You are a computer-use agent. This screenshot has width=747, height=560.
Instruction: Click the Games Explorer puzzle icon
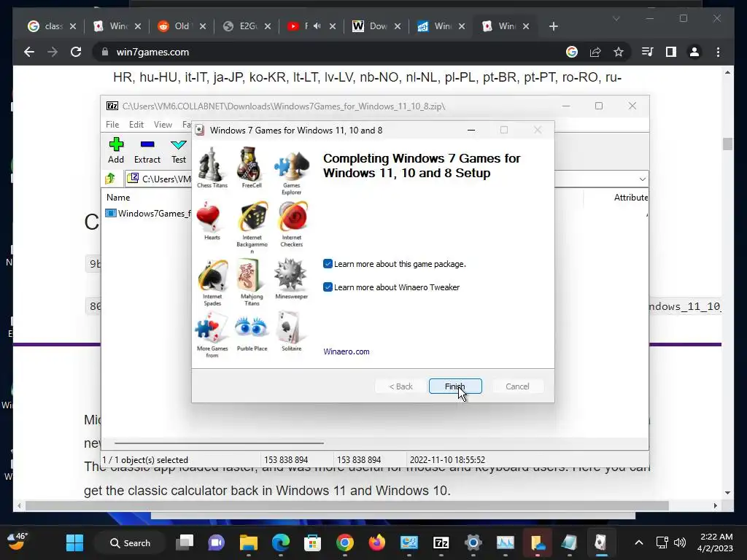pyautogui.click(x=291, y=166)
